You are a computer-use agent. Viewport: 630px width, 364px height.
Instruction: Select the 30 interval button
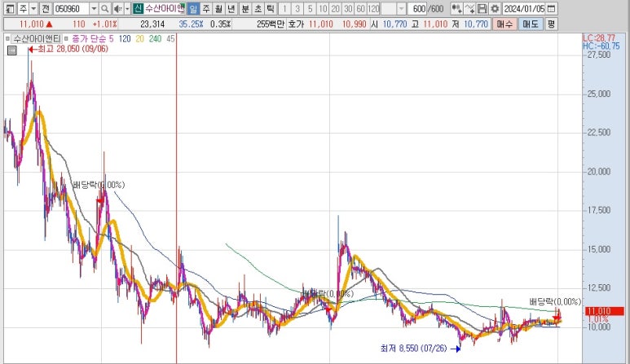[x=348, y=8]
